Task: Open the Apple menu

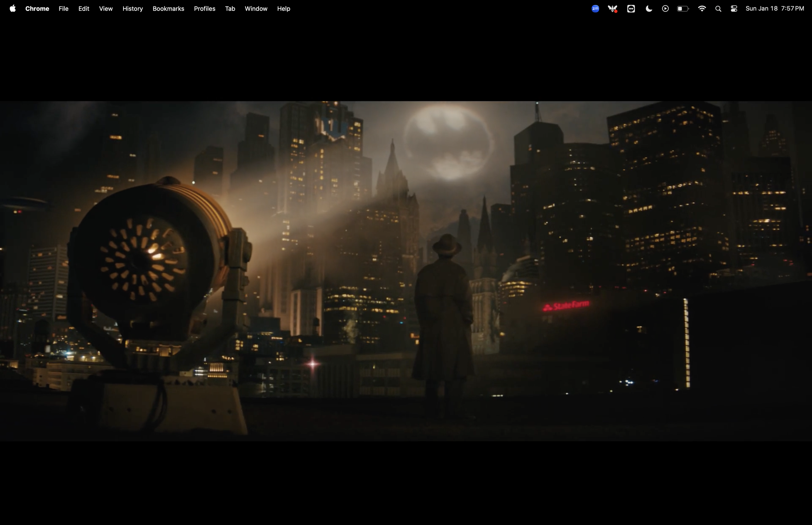Action: (13, 8)
